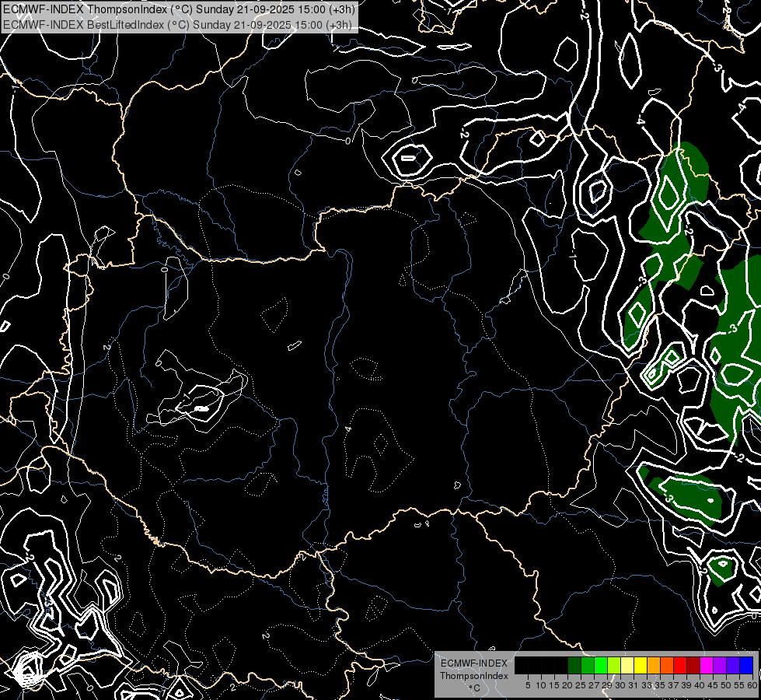This screenshot has height=700, width=761.
Task: Select the blue 55-60 legend swatch
Action: coord(746,665)
